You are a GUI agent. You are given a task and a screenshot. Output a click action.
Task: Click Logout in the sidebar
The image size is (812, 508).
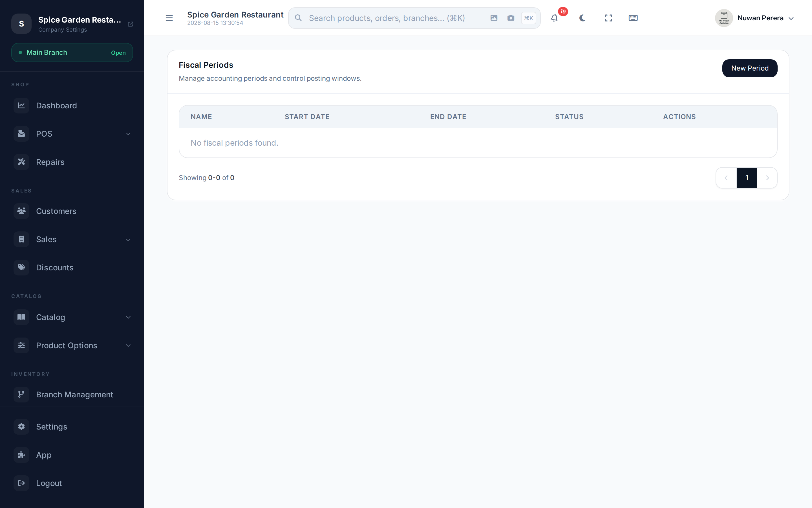[x=72, y=483]
